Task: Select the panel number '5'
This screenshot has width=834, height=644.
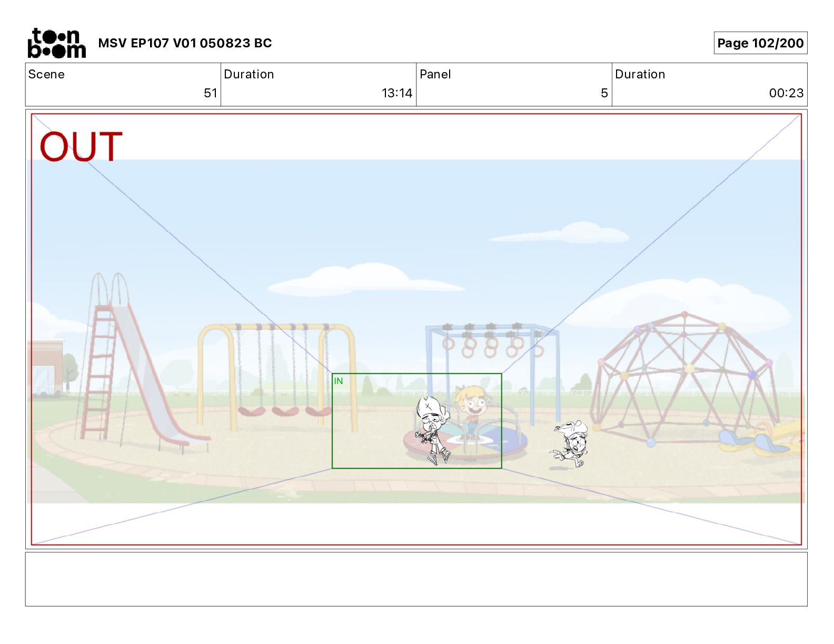Action: 604,93
